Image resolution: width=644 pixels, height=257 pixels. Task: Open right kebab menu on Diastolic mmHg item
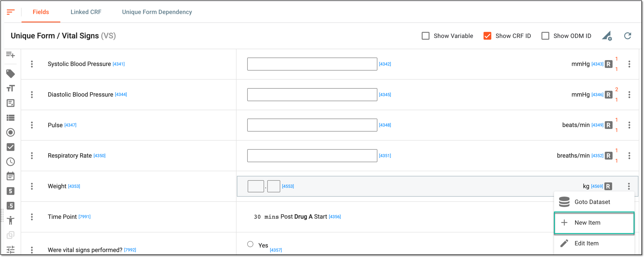(x=629, y=95)
